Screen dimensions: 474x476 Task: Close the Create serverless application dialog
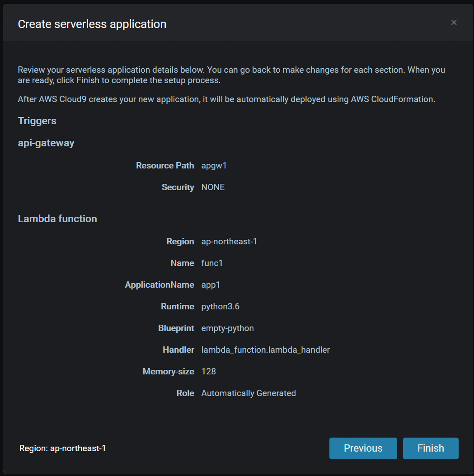coord(454,23)
